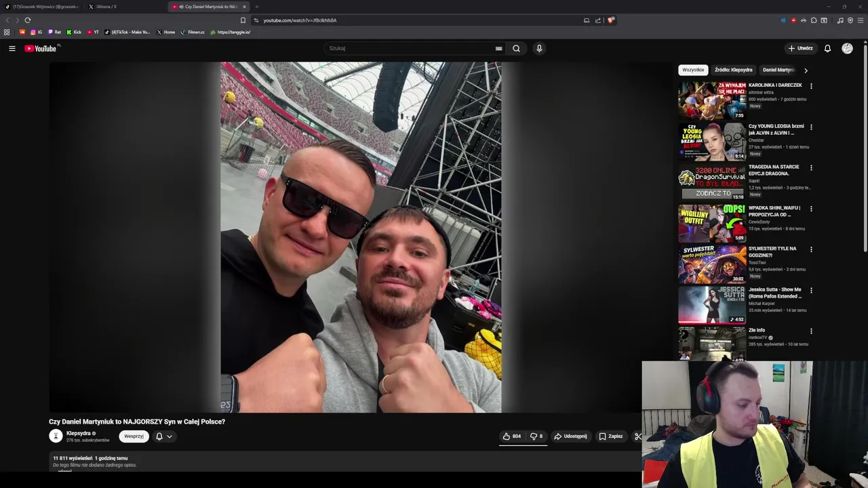
Task: Open more options for Jessica Sutta video
Action: point(811,290)
